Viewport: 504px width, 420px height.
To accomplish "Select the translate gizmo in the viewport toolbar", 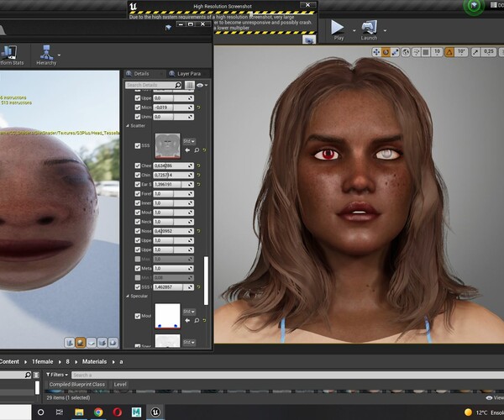I will [x=375, y=52].
